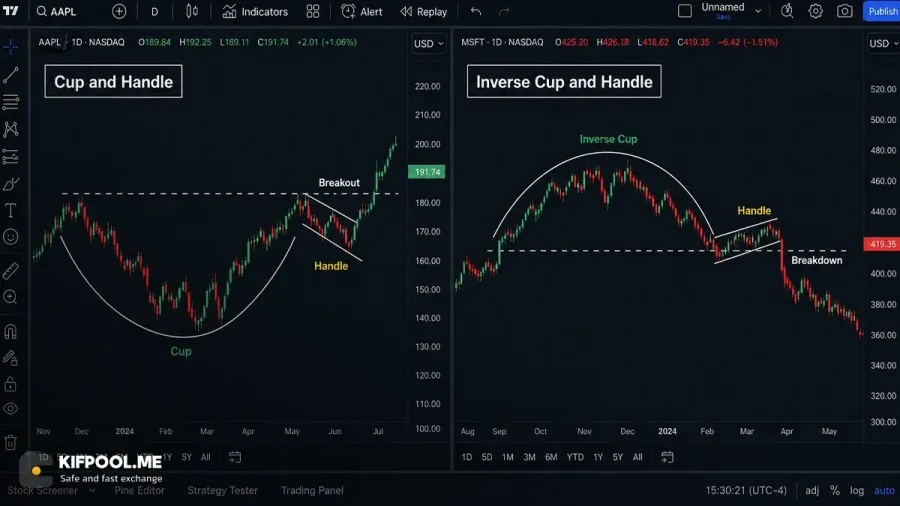Activate the magnet snap mode
Image resolution: width=900 pixels, height=506 pixels.
[x=10, y=332]
